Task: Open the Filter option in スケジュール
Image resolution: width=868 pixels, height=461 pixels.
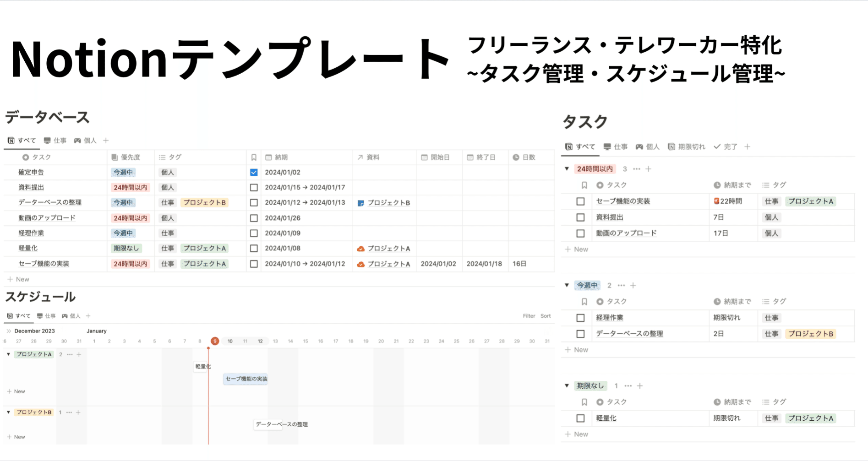Action: pos(529,316)
